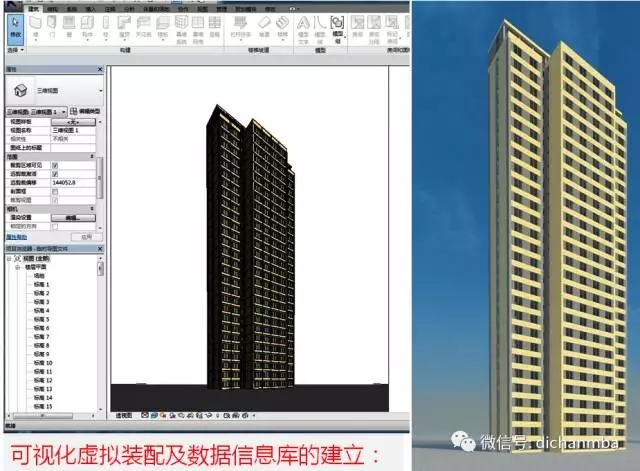The height and width of the screenshot is (471, 640).
Task: Open the 标高 10 floor plan view
Action: [x=42, y=362]
